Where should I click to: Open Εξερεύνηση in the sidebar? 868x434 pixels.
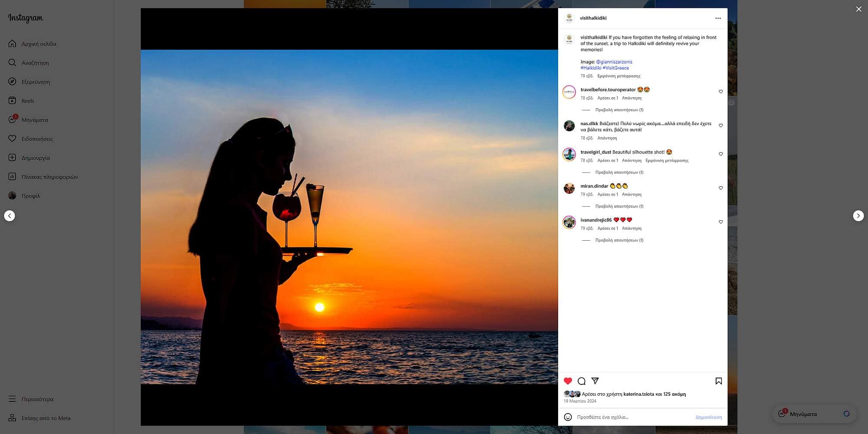tap(36, 82)
